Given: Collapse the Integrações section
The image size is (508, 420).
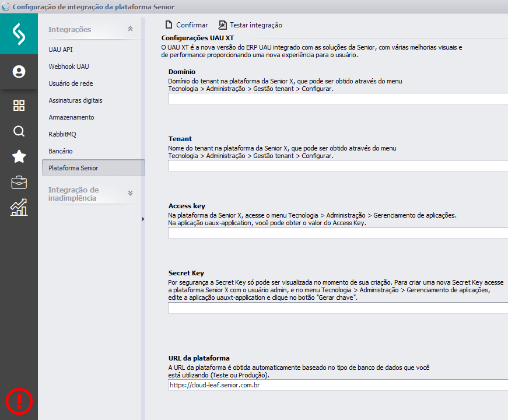Looking at the screenshot, I should (130, 28).
